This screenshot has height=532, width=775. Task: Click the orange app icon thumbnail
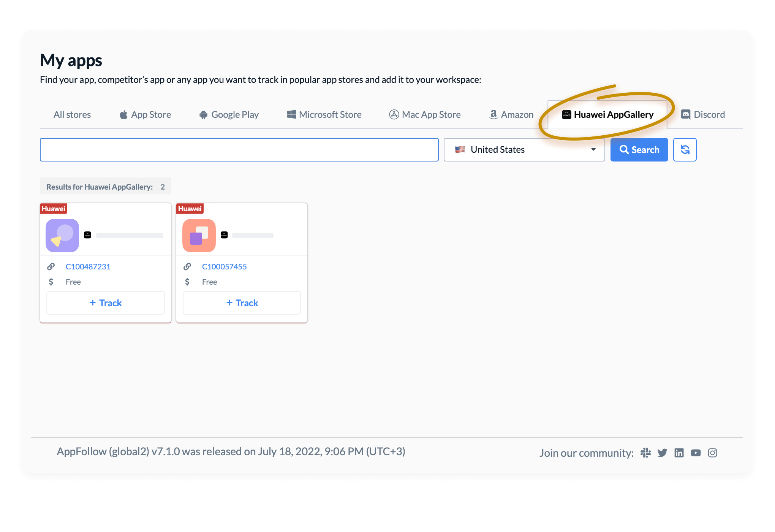click(199, 236)
